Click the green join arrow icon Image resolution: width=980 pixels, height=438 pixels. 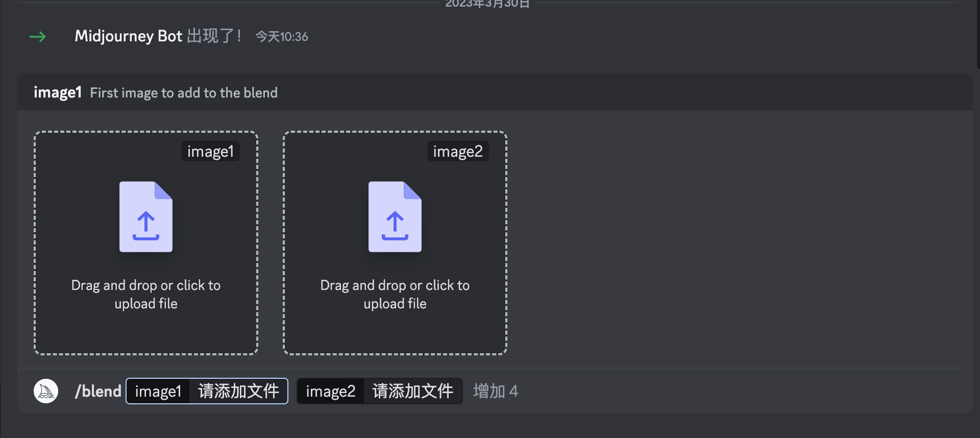[x=38, y=37]
